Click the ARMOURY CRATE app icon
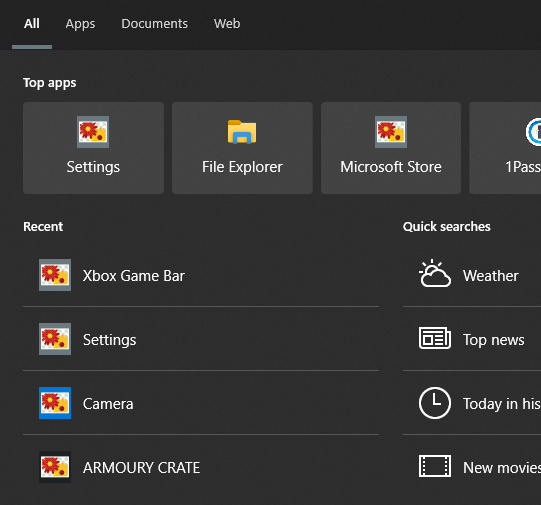The height and width of the screenshot is (505, 541). point(55,467)
